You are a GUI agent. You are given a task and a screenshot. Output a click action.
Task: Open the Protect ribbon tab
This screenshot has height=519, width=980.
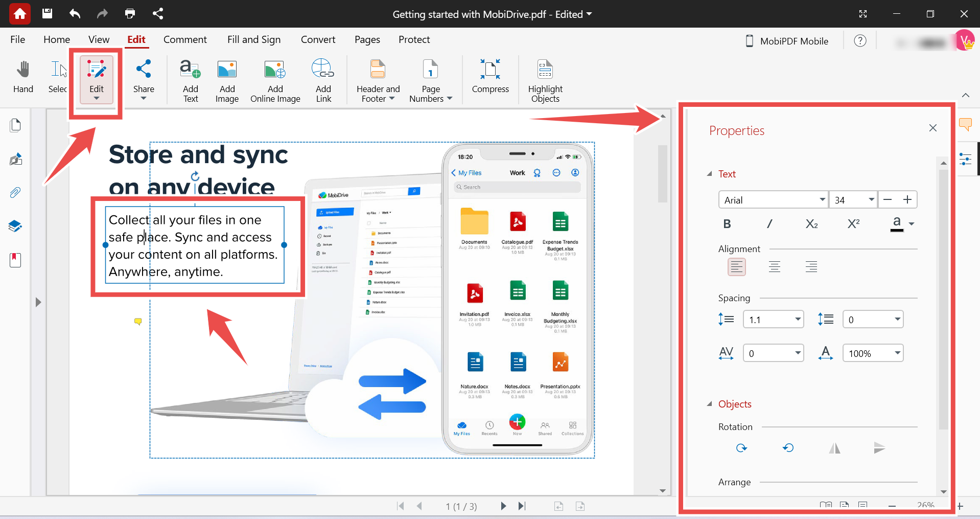[414, 39]
